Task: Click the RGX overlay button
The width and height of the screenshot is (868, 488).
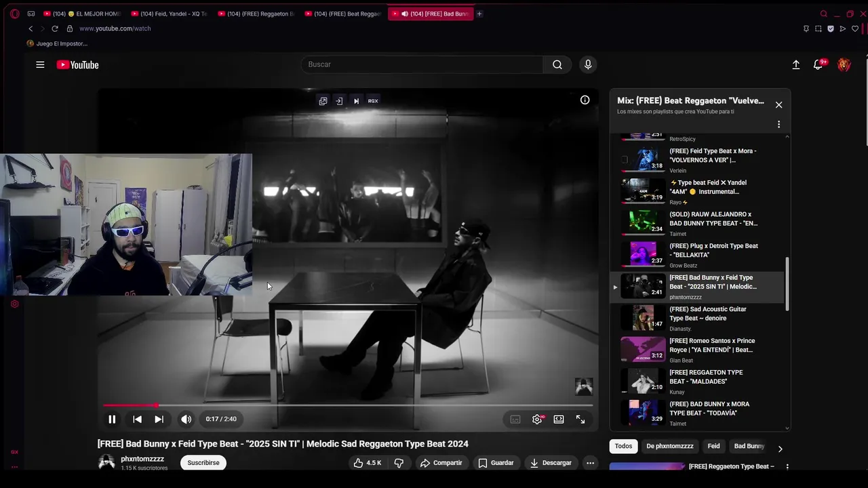Action: coord(373,101)
